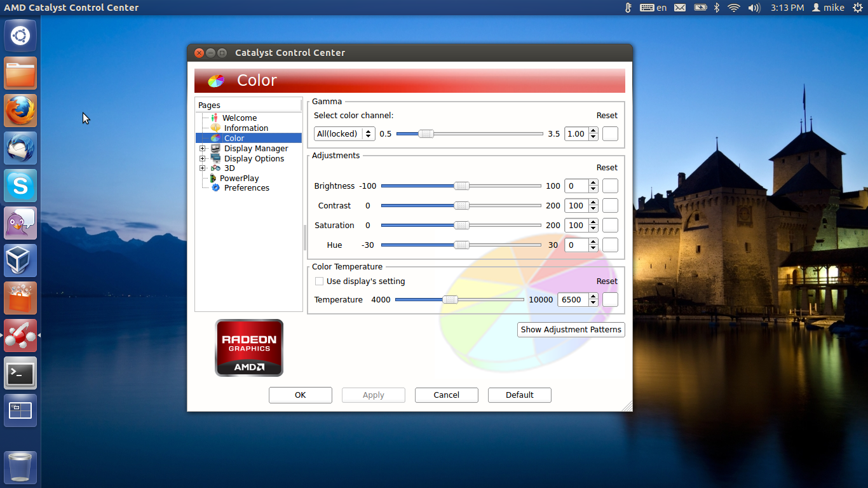Expand the Display Options tree node
Viewport: 868px width, 488px height.
coord(203,158)
